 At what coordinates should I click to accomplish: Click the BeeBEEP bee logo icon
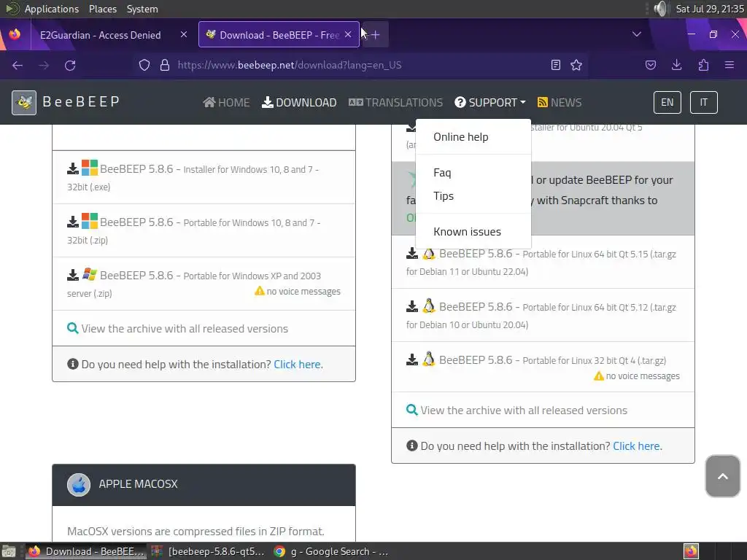24,102
